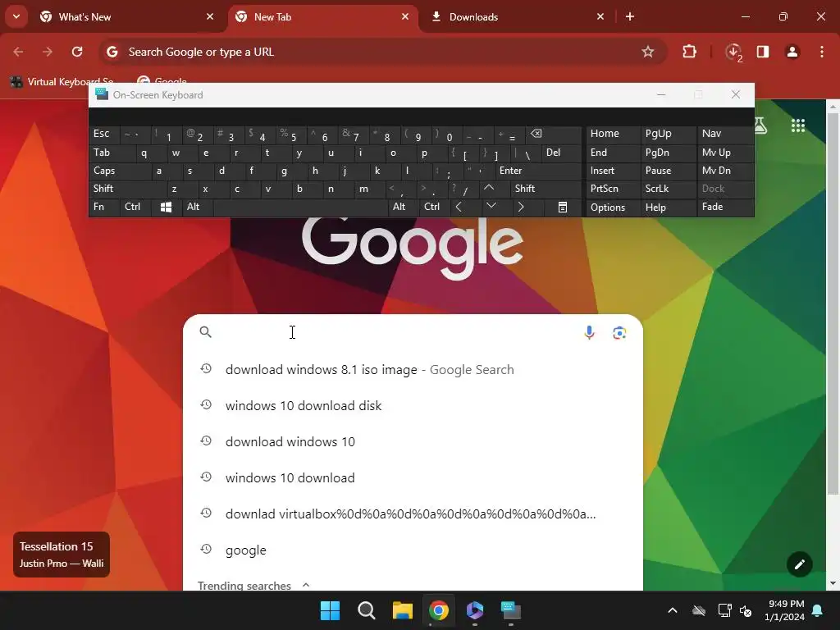Image resolution: width=840 pixels, height=630 pixels.
Task: Click the Windows logo key on keyboard
Action: pos(166,207)
